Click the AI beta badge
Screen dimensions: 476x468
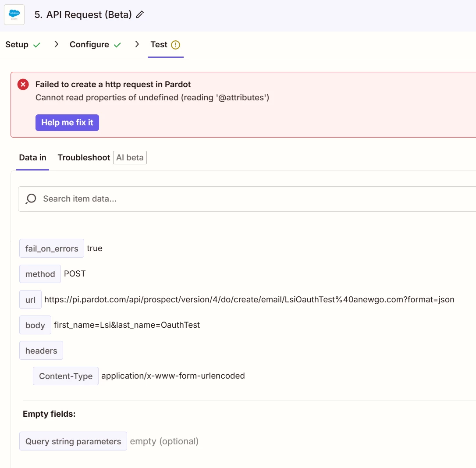point(130,157)
